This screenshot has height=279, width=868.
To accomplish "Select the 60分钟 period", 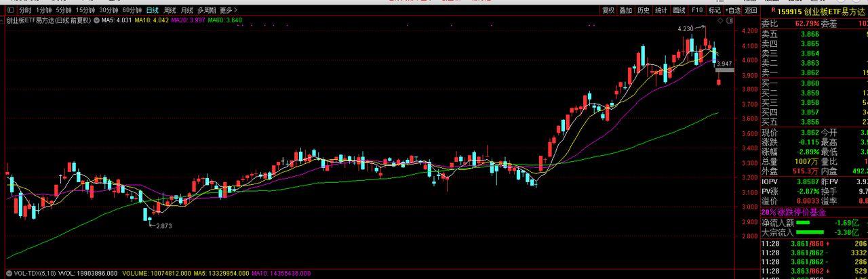I will [132, 10].
